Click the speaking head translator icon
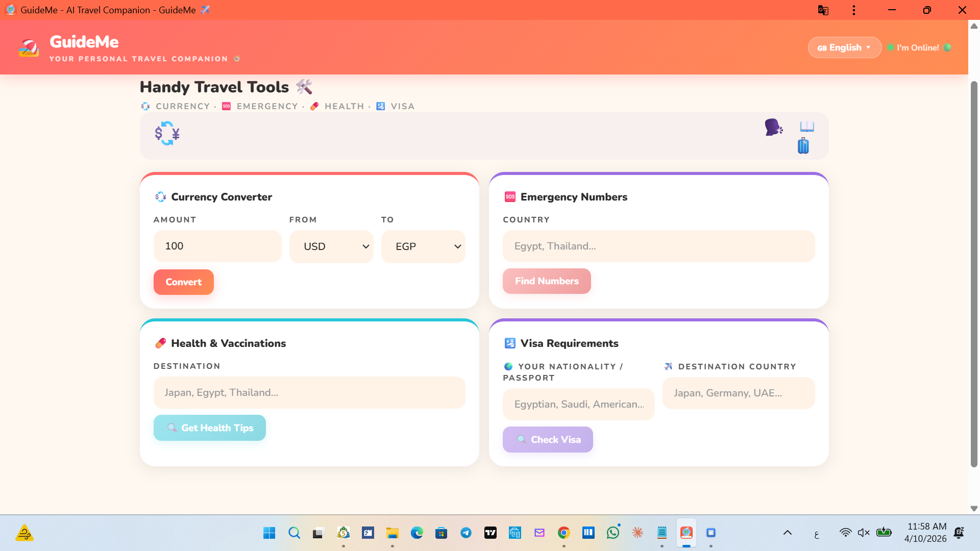The image size is (980, 551). pos(773,127)
